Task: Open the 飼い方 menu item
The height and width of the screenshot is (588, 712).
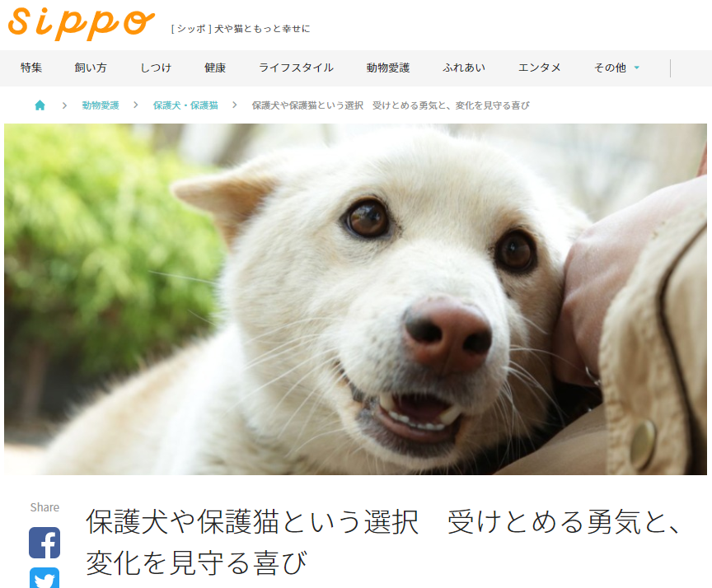Action: tap(91, 68)
